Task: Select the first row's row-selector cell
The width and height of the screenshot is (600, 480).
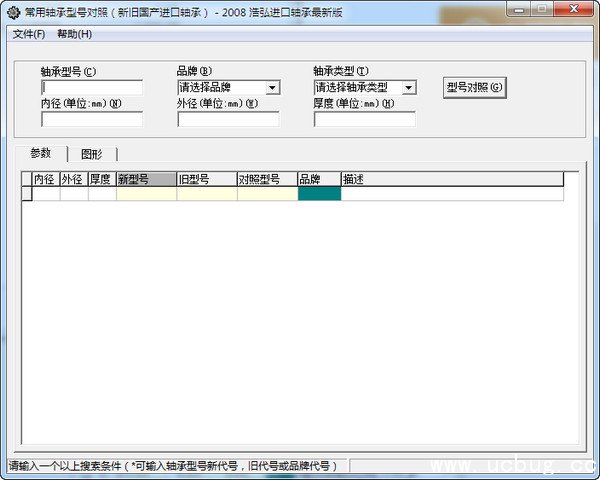Action: 27,194
